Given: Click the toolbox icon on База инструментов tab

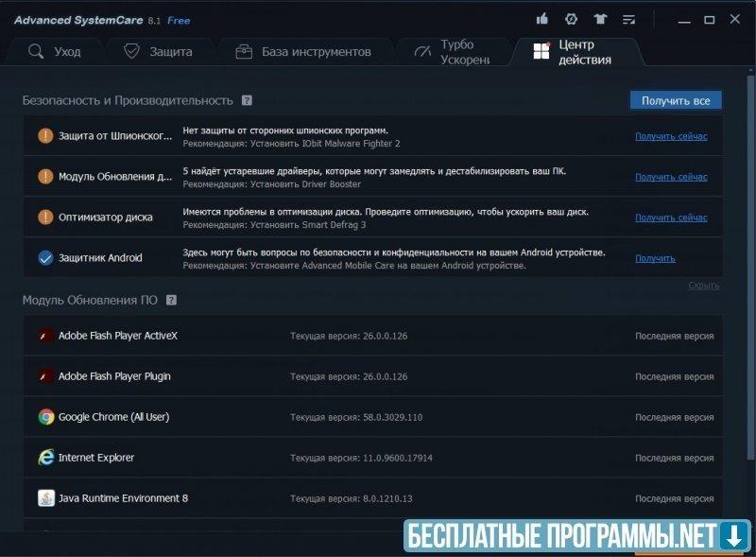Looking at the screenshot, I should click(x=244, y=51).
